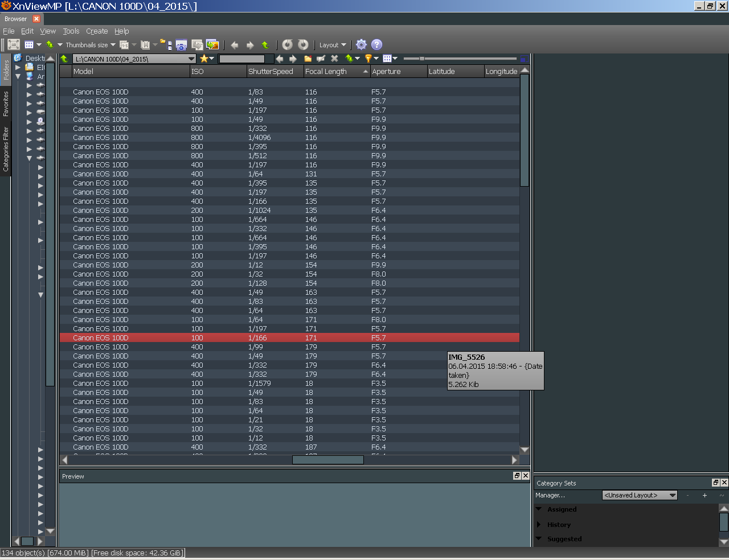Click the new folder icon
Image resolution: width=729 pixels, height=560 pixels.
tap(308, 59)
